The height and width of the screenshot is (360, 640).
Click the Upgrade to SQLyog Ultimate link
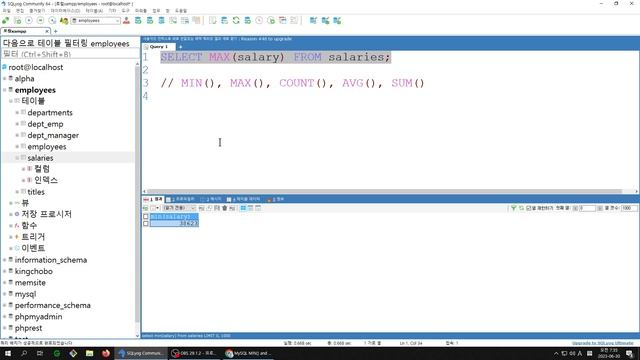602,343
